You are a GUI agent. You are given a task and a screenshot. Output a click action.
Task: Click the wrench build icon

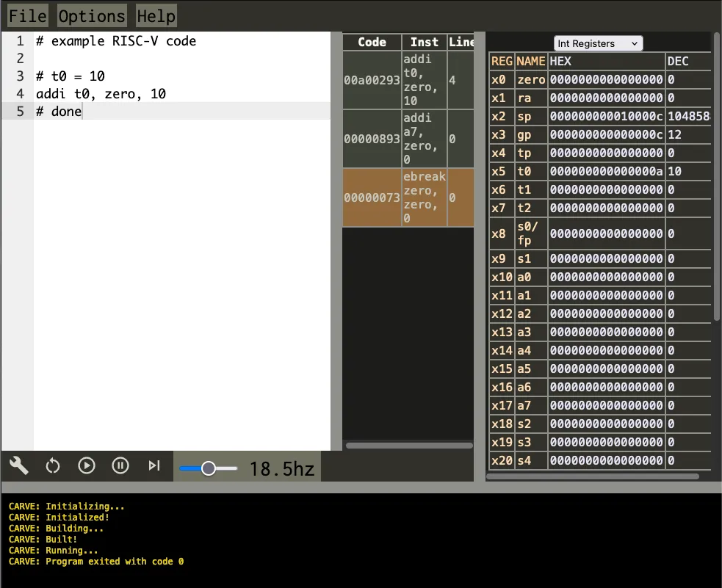18,465
